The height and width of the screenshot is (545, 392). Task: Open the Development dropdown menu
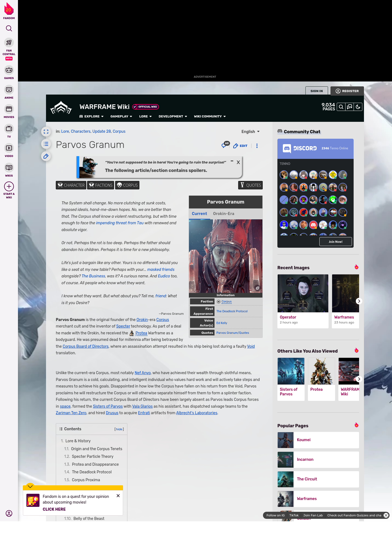click(x=173, y=116)
